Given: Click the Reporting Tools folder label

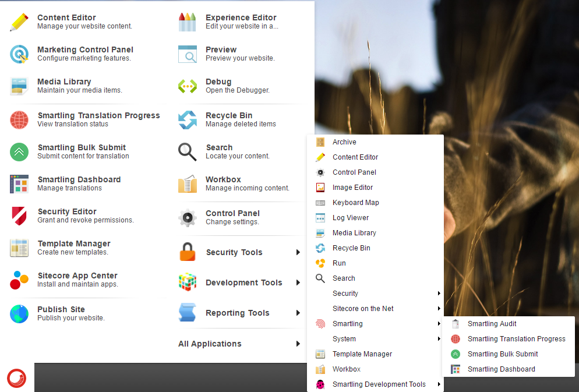Looking at the screenshot, I should click(238, 313).
